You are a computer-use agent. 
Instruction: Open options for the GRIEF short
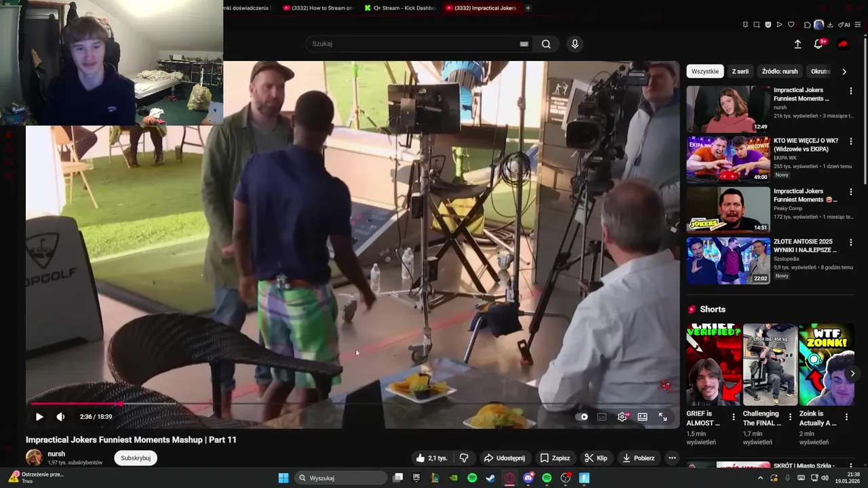[x=733, y=418]
